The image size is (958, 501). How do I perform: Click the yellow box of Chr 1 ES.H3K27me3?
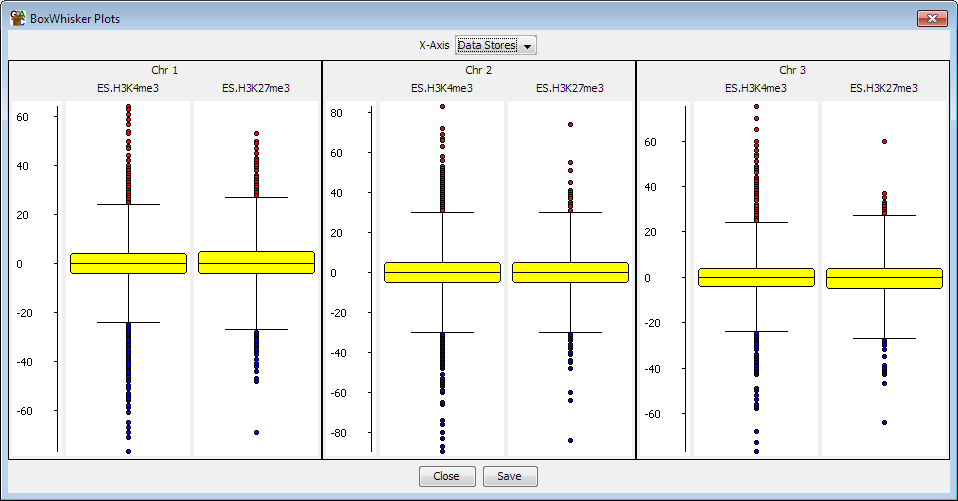pyautogui.click(x=257, y=263)
